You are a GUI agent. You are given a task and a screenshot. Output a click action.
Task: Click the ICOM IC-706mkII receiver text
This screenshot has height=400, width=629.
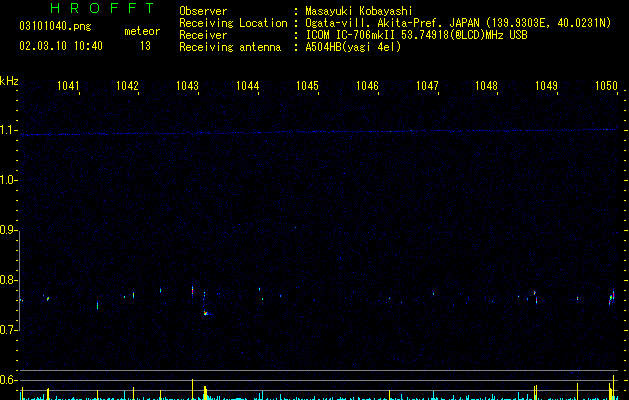coord(416,35)
